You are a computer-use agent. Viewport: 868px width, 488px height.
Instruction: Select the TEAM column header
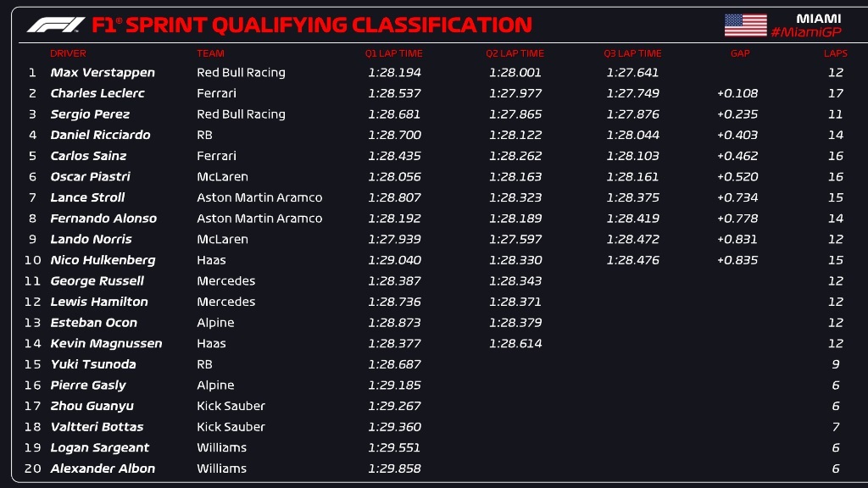click(210, 53)
